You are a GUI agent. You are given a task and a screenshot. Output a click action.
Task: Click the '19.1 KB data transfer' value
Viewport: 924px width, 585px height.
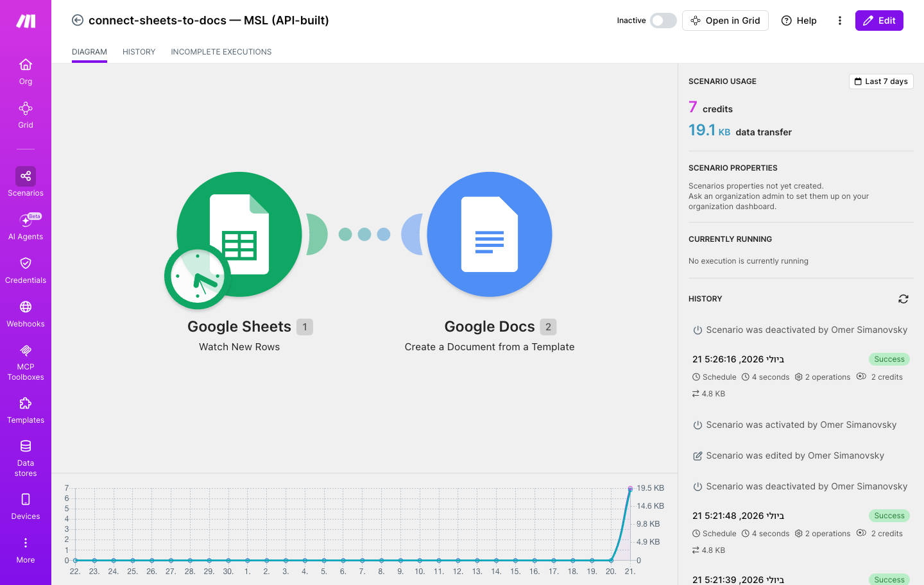point(740,130)
